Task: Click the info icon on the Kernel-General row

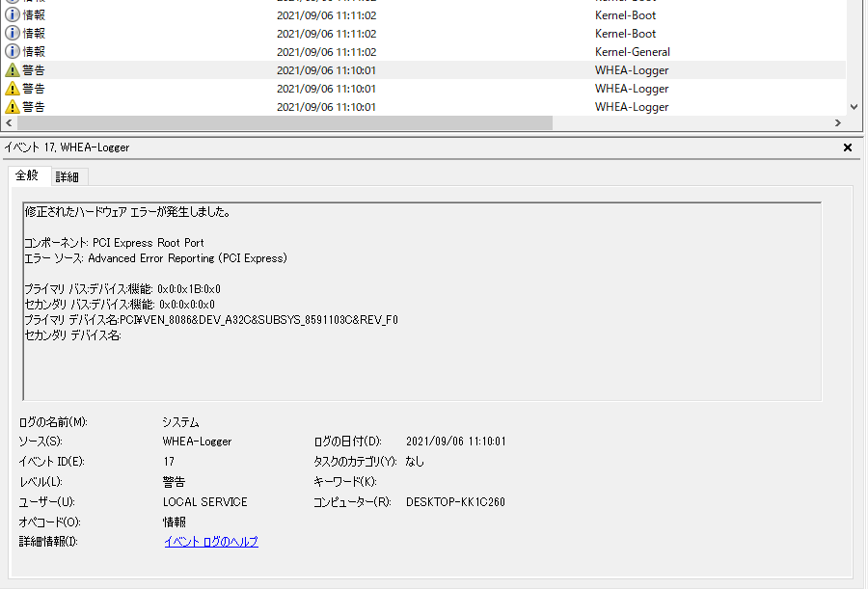Action: 11,51
